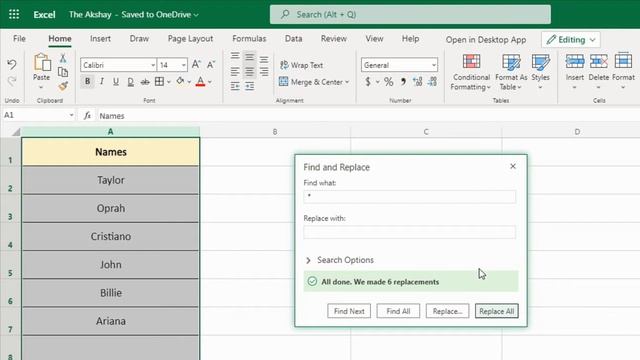
Task: Toggle Strikethrough formatting
Action: point(145,82)
